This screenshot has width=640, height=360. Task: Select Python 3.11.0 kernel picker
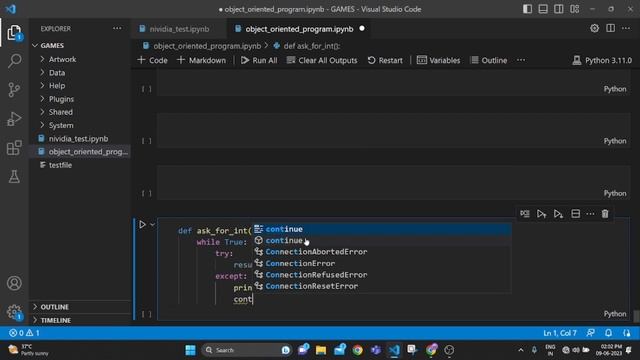(602, 60)
